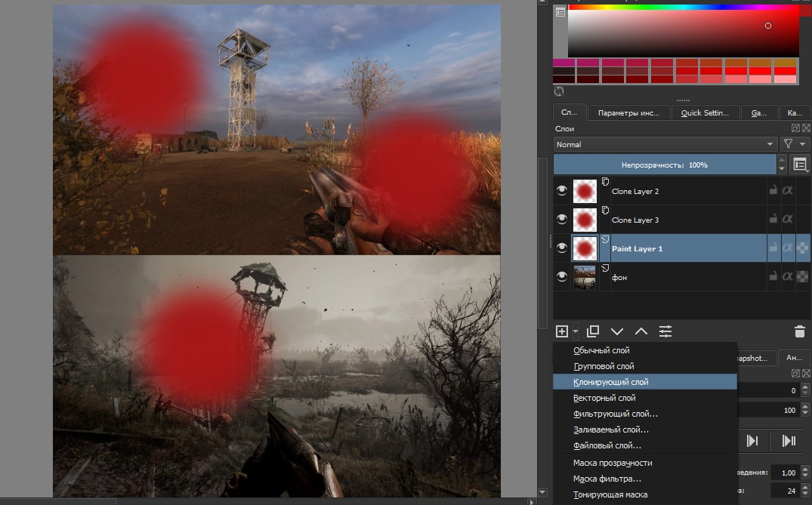Float the lower animation docker panel
Image resolution: width=812 pixels, height=505 pixels.
point(795,373)
